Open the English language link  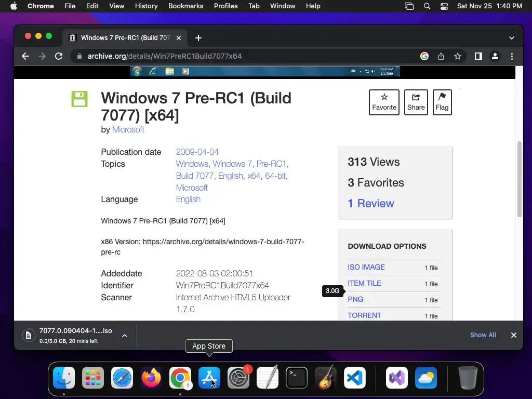tap(188, 199)
